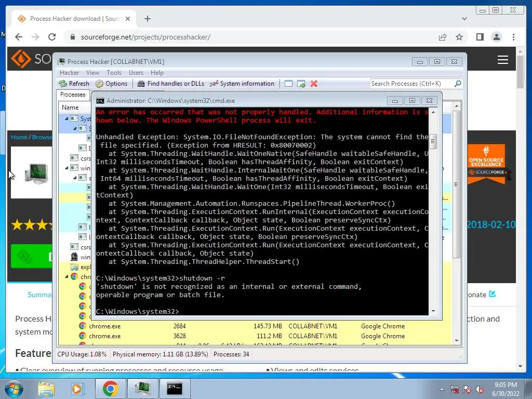
Task: Switch to Chrome via taskbar
Action: [110, 389]
